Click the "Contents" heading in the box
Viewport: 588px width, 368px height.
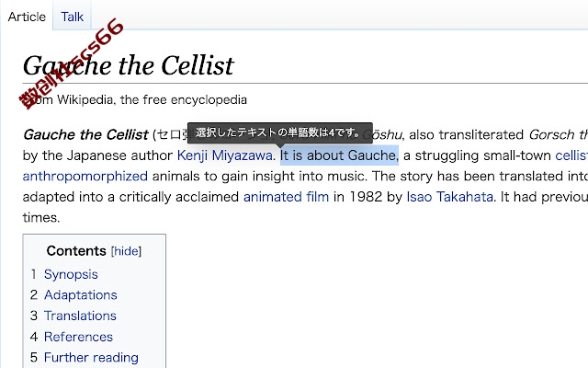pyautogui.click(x=76, y=251)
